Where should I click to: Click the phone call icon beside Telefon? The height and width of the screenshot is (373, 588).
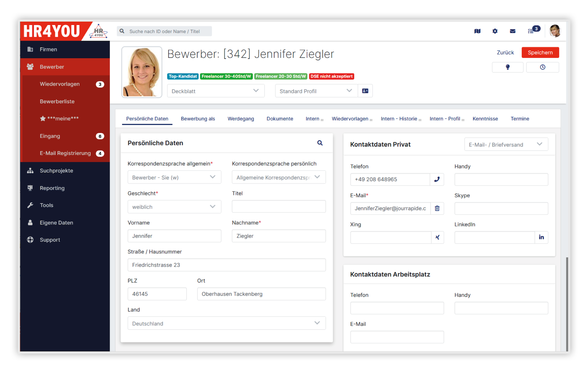click(x=437, y=179)
